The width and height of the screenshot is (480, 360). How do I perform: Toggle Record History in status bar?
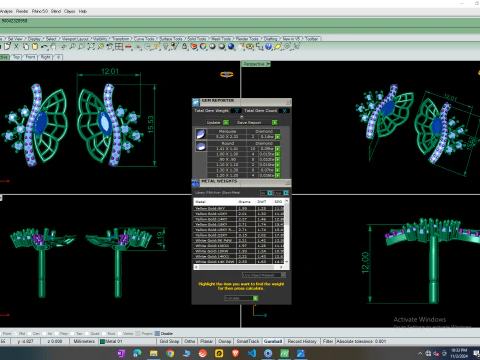coord(302,341)
